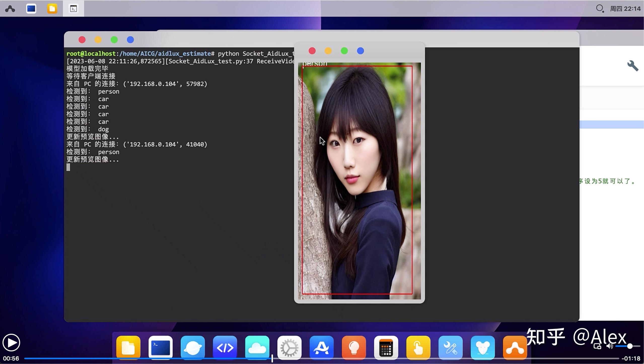
Task: Switch to the yellow files tab in top bar
Action: (x=52, y=9)
